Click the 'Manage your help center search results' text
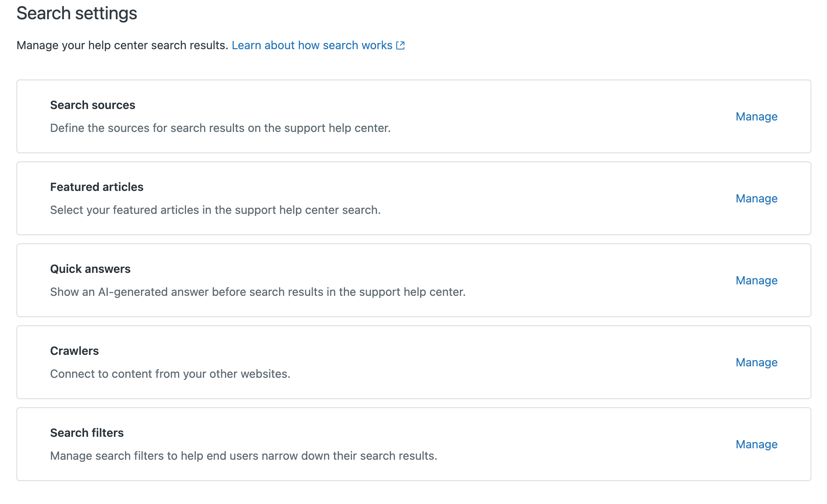827x504 pixels. (122, 45)
